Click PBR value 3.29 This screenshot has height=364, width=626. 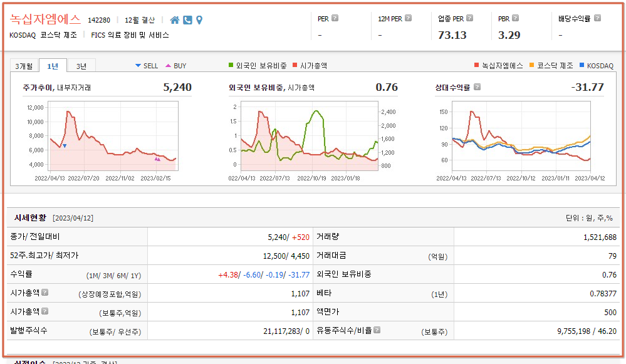pos(509,35)
